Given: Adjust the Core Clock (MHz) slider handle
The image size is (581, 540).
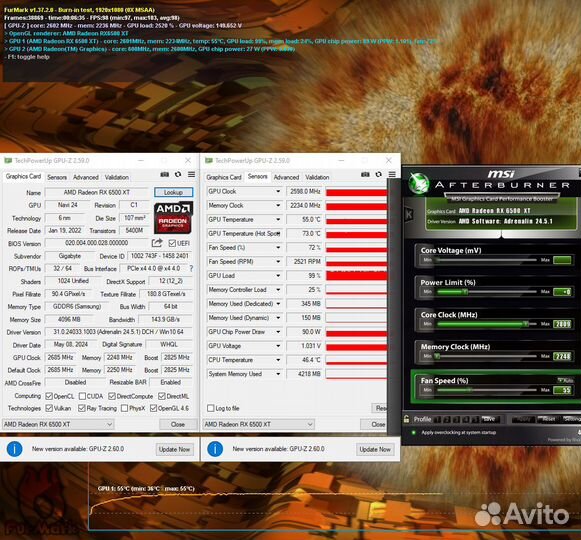Looking at the screenshot, I should click(525, 324).
